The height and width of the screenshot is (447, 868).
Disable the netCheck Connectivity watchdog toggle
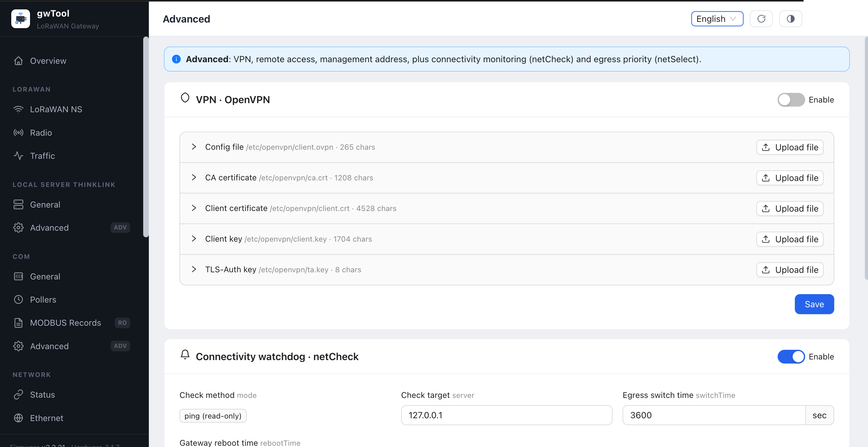(x=791, y=357)
